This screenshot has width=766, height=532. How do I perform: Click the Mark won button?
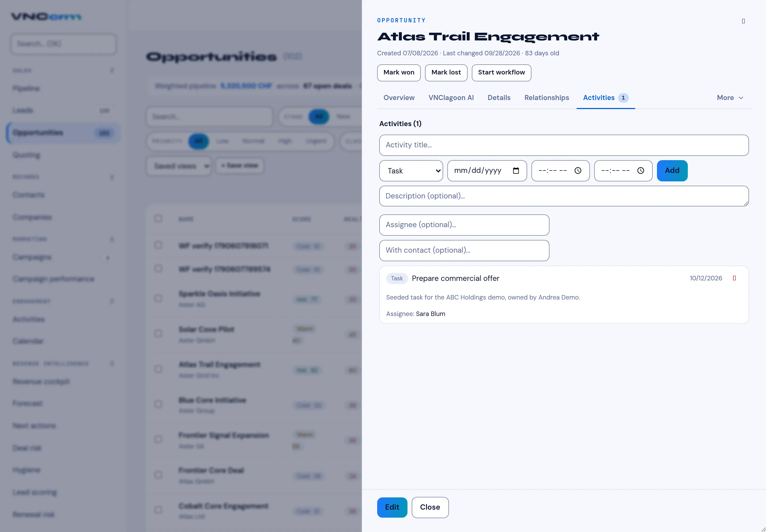point(399,73)
